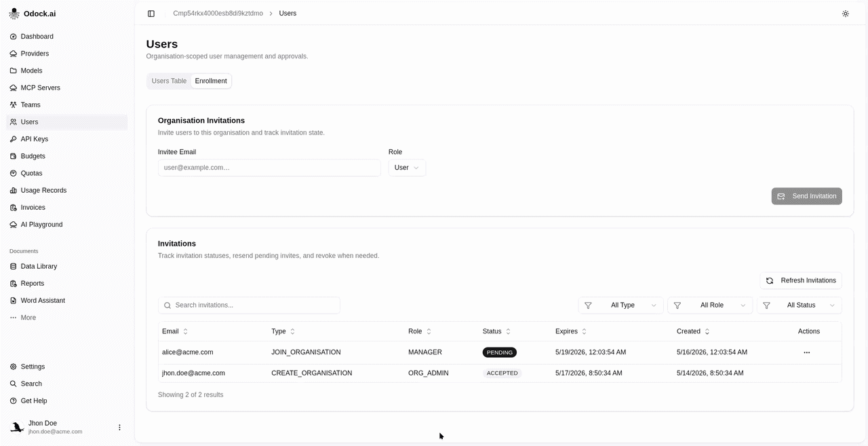Open the All Role filter dropdown

pos(710,305)
